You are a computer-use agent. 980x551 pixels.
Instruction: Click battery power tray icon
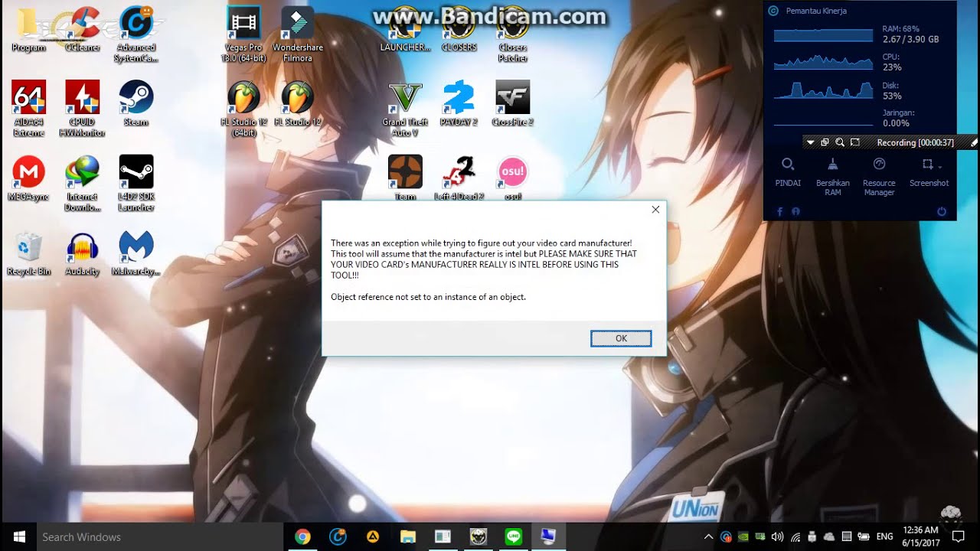pyautogui.click(x=864, y=537)
